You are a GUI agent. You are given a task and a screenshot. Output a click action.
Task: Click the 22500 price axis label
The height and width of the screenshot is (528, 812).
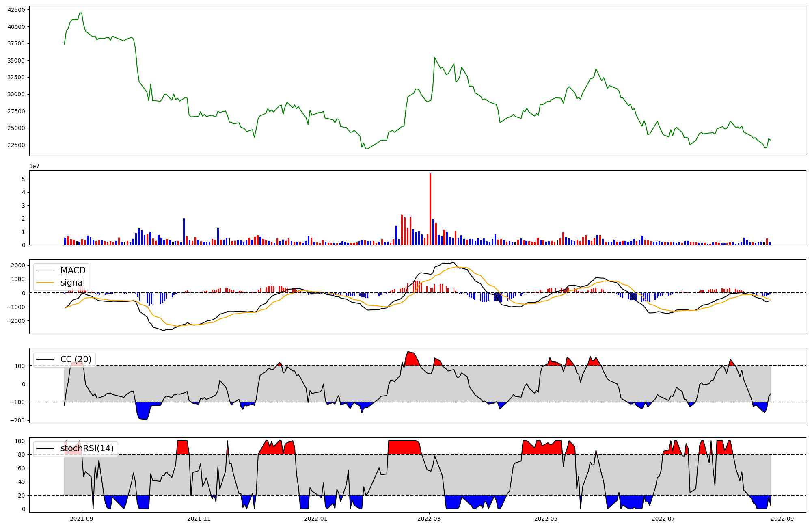pos(16,145)
